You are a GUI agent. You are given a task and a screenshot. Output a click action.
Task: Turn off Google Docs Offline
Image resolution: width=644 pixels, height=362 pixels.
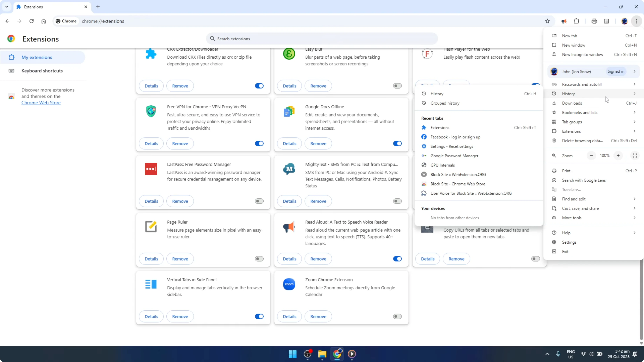[397, 143]
